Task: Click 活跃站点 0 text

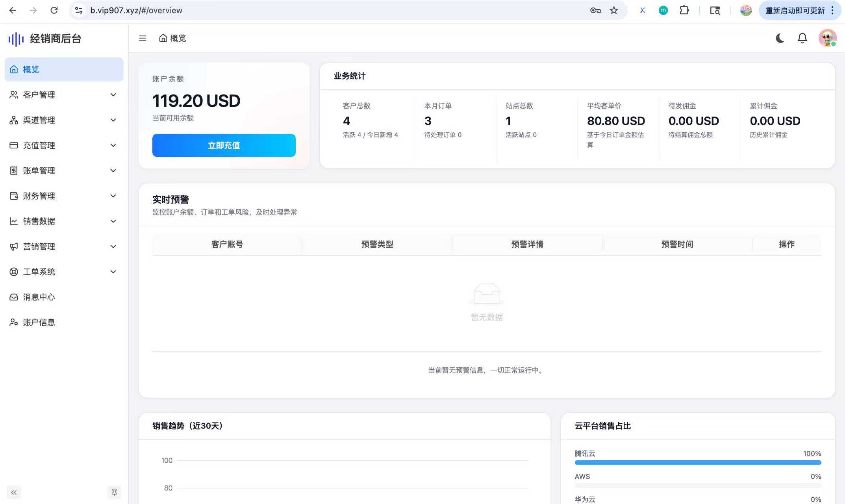Action: click(x=521, y=135)
